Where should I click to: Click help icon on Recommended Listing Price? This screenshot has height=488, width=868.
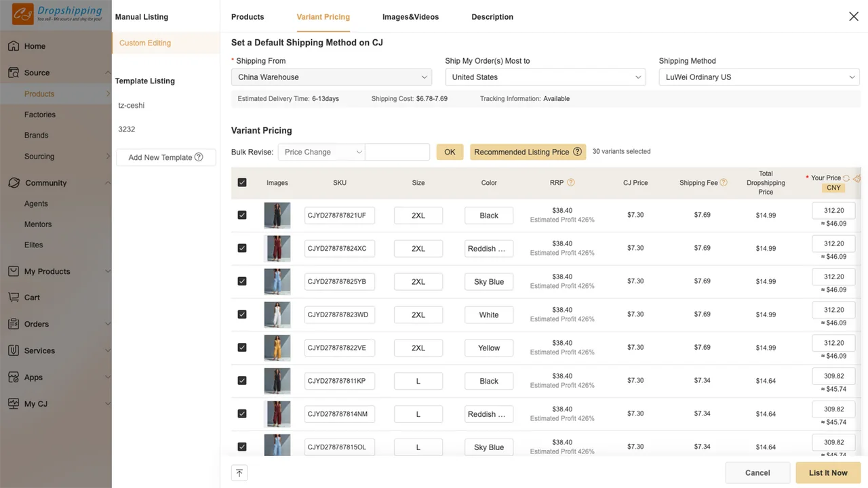click(578, 152)
